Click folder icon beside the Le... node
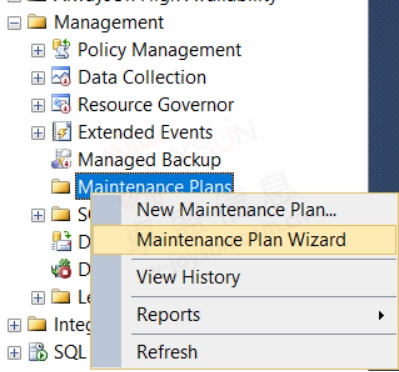 tap(61, 297)
